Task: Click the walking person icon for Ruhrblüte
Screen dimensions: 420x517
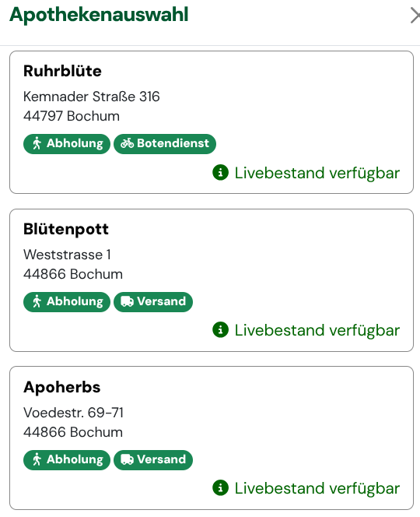Action: pos(37,143)
